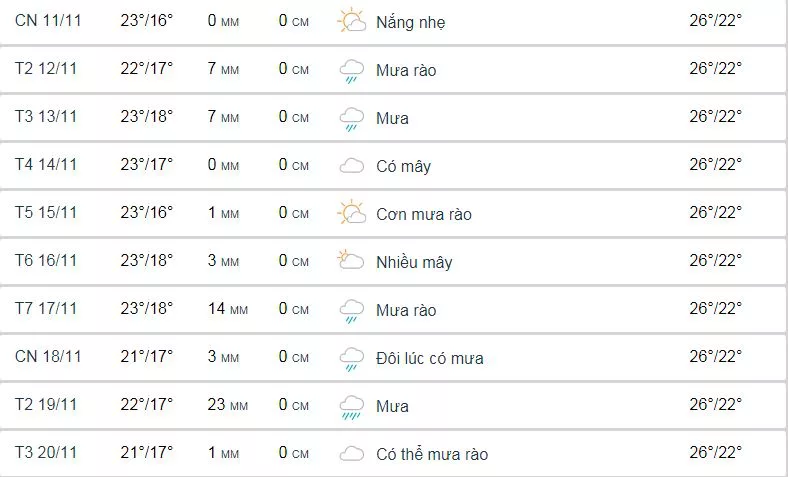Screen dimensions: 788x477
Task: Click the 'Có thể mưa rào' description
Action: 432,454
